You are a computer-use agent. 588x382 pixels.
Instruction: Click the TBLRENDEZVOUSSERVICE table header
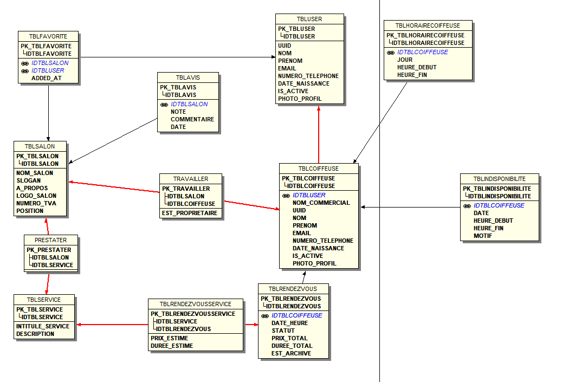[x=196, y=304]
